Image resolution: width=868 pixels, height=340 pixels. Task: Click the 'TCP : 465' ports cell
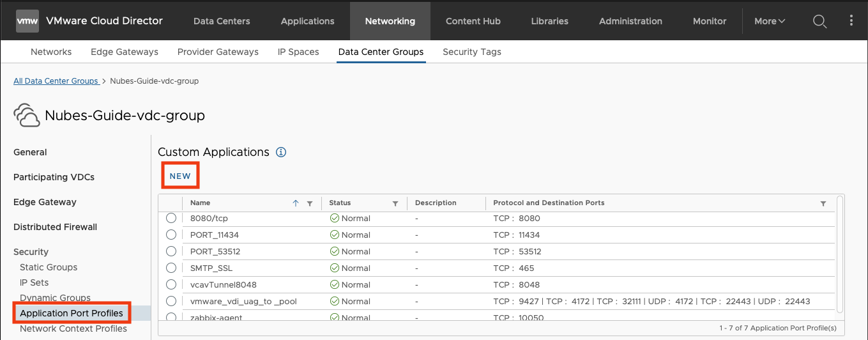point(514,268)
